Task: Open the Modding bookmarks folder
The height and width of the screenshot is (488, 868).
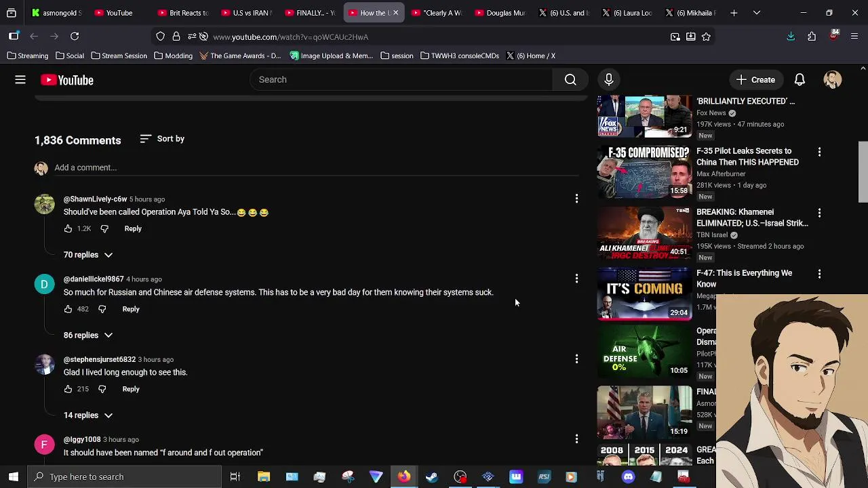Action: click(174, 56)
